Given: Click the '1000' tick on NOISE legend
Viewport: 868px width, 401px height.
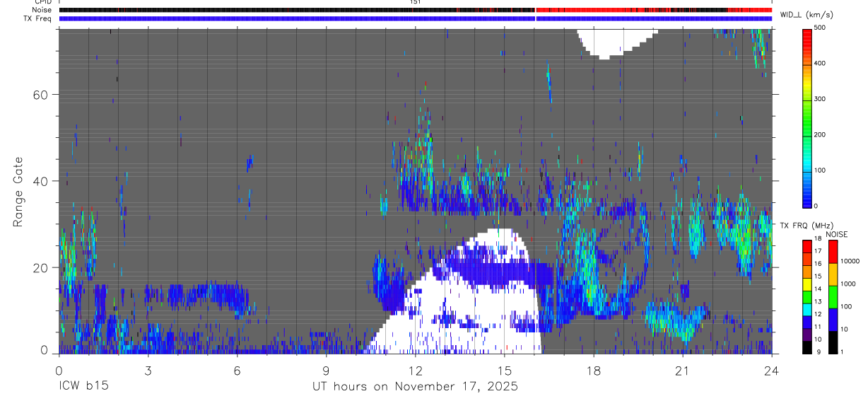Looking at the screenshot, I should click(847, 284).
